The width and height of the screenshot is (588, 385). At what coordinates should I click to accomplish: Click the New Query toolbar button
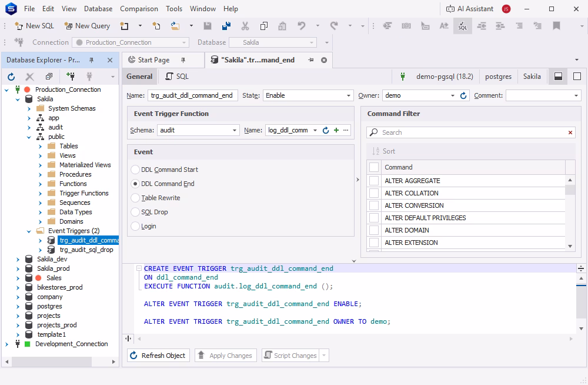click(x=87, y=26)
